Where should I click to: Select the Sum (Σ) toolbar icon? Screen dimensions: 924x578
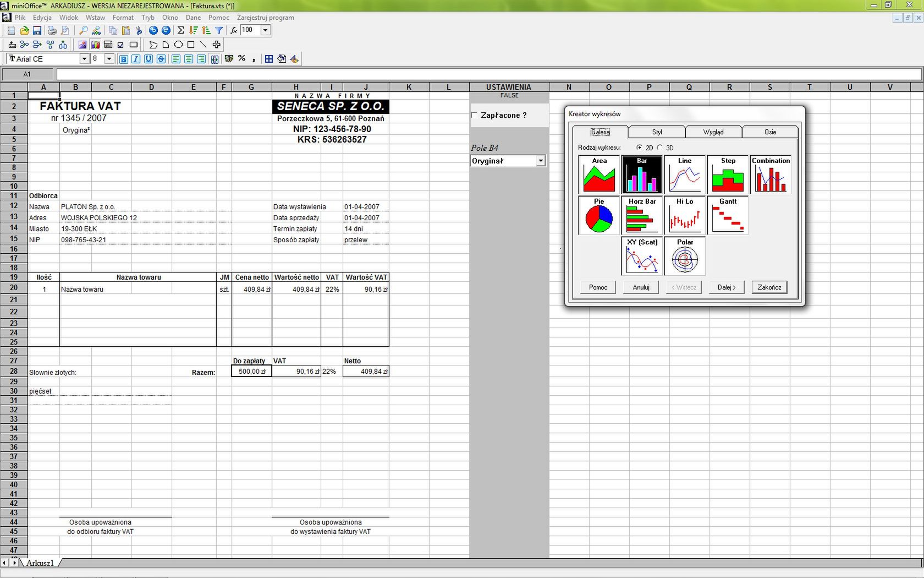coord(181,30)
